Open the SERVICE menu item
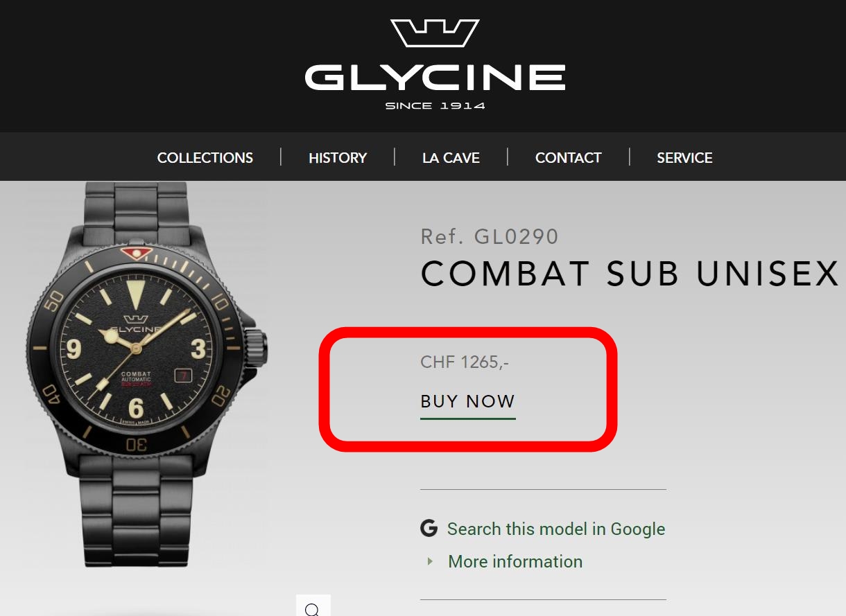This screenshot has height=616, width=846. click(684, 157)
